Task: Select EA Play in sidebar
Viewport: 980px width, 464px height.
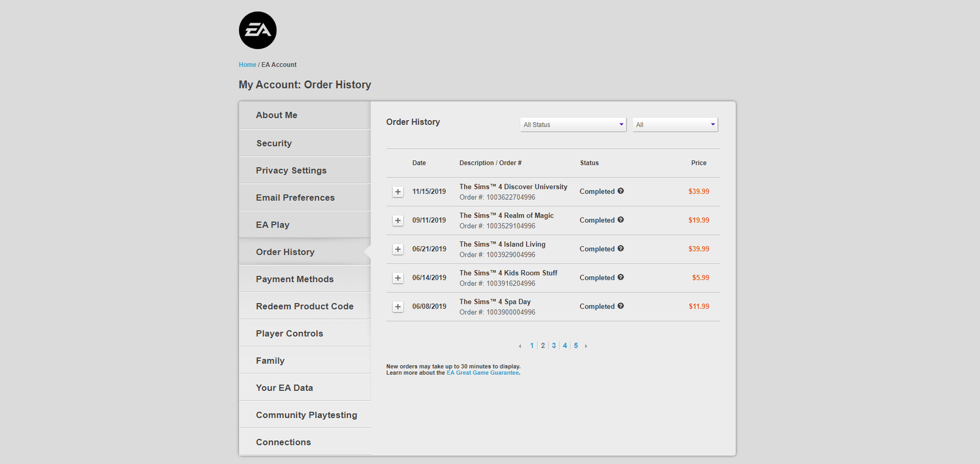Action: coord(304,225)
